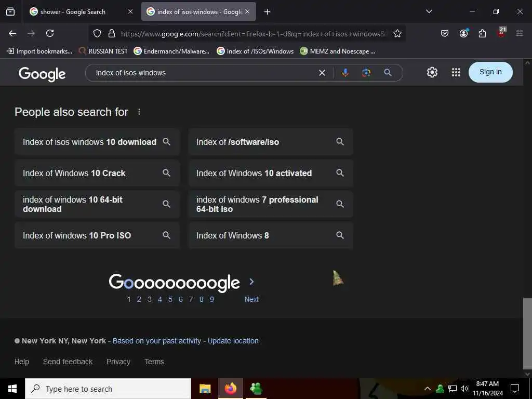Image resolution: width=532 pixels, height=399 pixels.
Task: Open Terms footer link
Action: click(x=154, y=362)
